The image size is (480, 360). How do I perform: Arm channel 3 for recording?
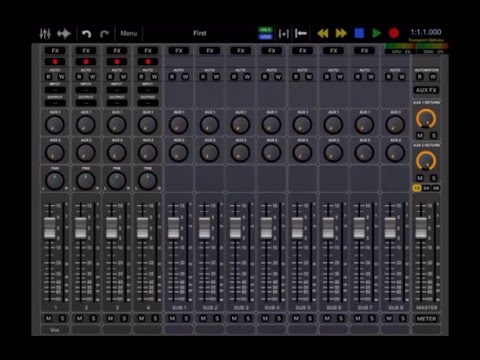(117, 62)
